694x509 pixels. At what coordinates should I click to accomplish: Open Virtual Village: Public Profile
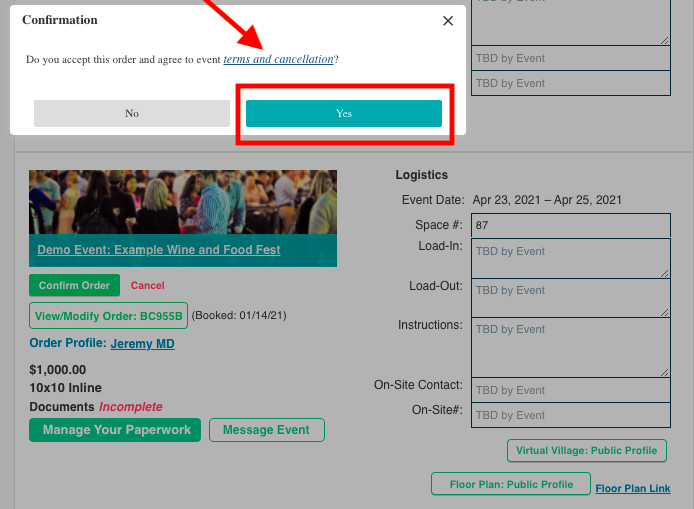[x=587, y=451]
